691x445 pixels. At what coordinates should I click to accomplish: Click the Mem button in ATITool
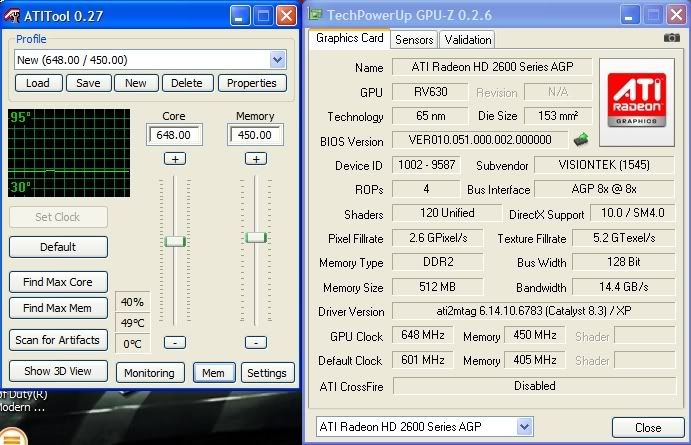click(x=214, y=373)
